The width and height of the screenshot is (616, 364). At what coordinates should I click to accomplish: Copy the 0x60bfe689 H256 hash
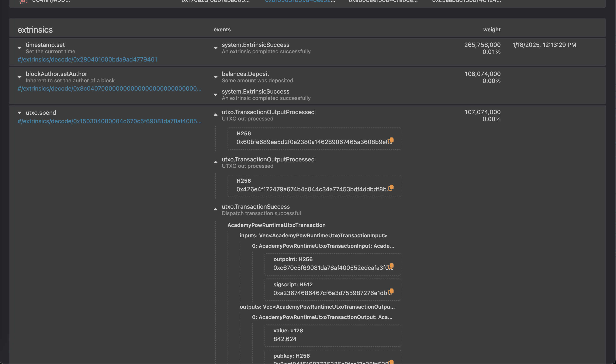pyautogui.click(x=391, y=140)
